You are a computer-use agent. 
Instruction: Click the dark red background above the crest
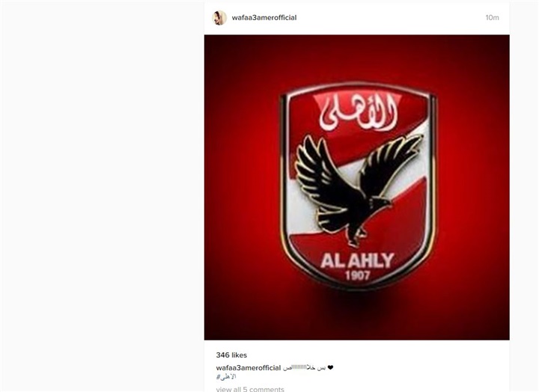pos(357,57)
